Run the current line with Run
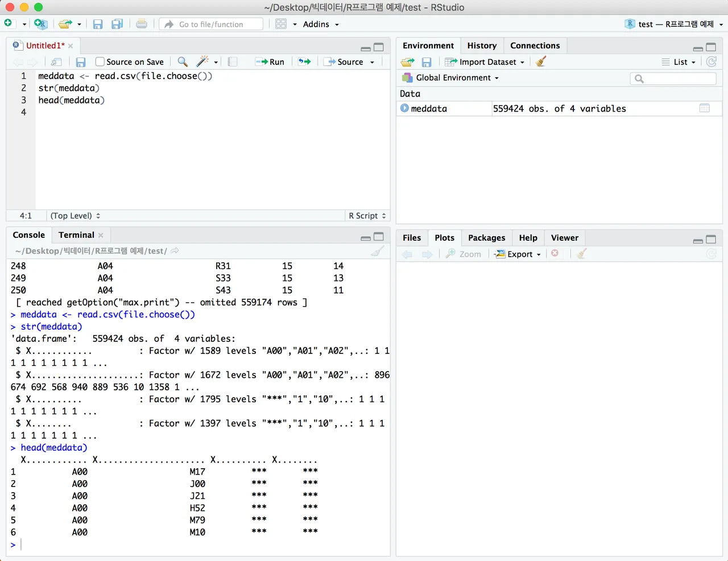The height and width of the screenshot is (561, 728). (270, 61)
